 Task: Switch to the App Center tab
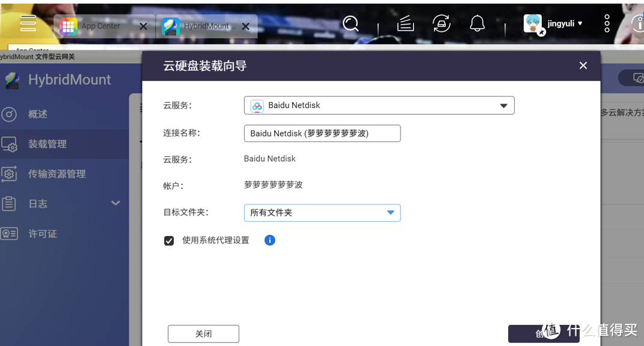pyautogui.click(x=99, y=26)
